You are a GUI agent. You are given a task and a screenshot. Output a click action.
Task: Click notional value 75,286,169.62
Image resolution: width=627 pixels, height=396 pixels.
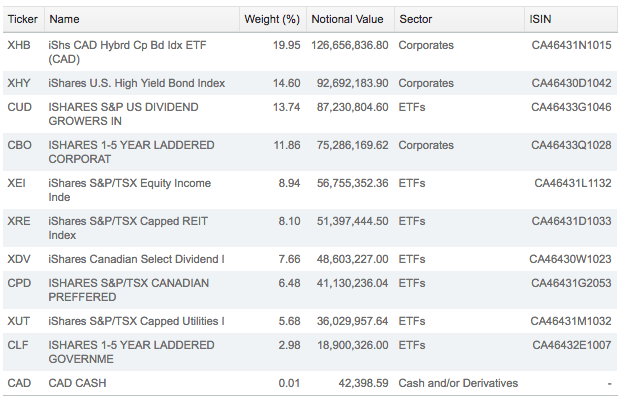(x=352, y=145)
